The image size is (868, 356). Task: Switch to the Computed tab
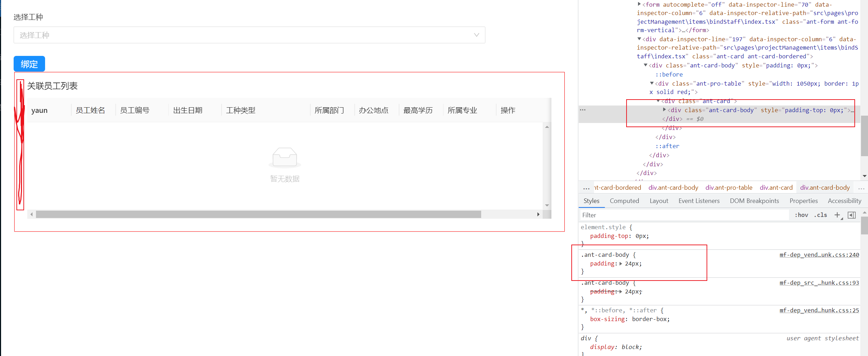point(624,201)
